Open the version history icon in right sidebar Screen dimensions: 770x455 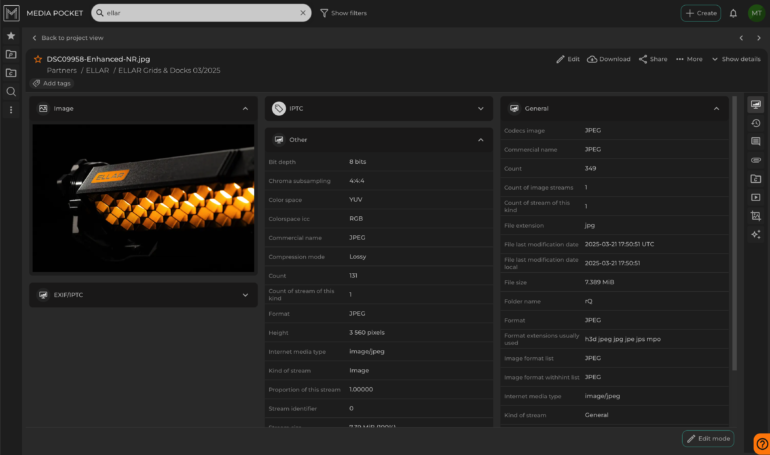pos(756,123)
